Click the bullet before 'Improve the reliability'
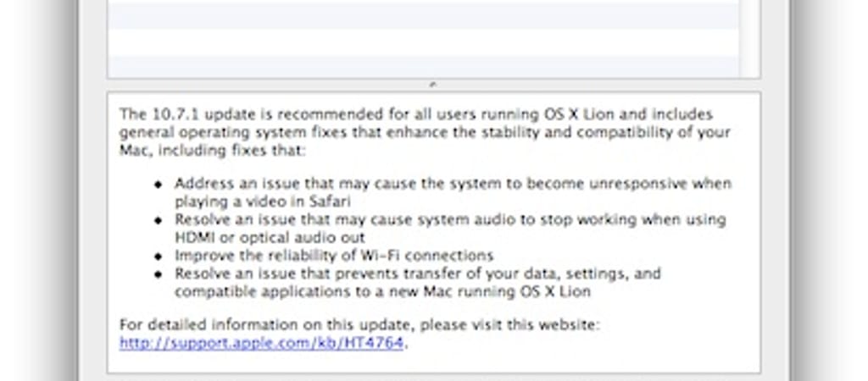868x381 pixels. point(158,256)
